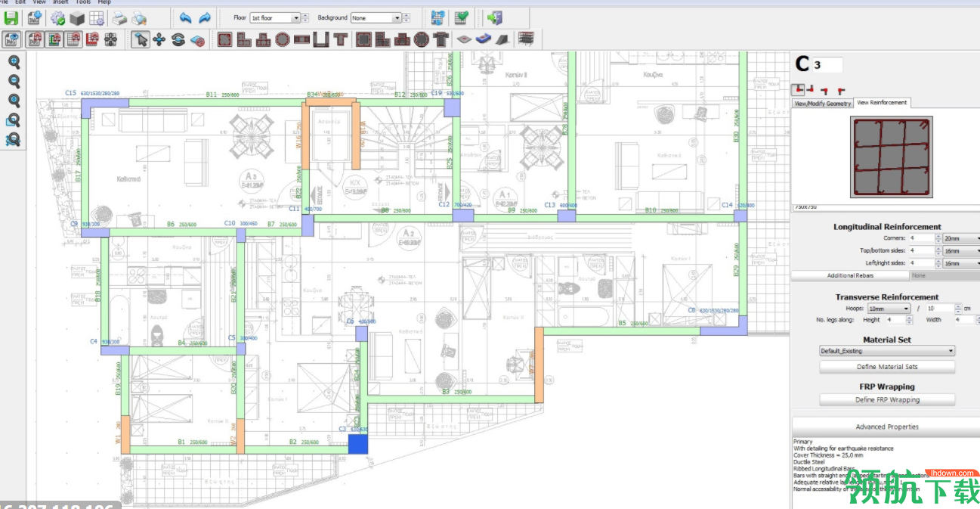Open print preview icon with magnifier
Screen dimensions: 980x509
tap(139, 17)
